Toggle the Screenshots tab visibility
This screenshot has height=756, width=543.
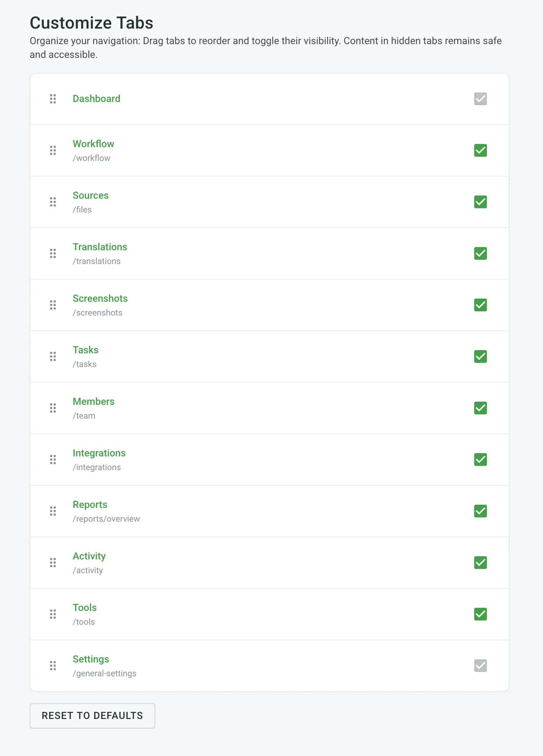[480, 305]
